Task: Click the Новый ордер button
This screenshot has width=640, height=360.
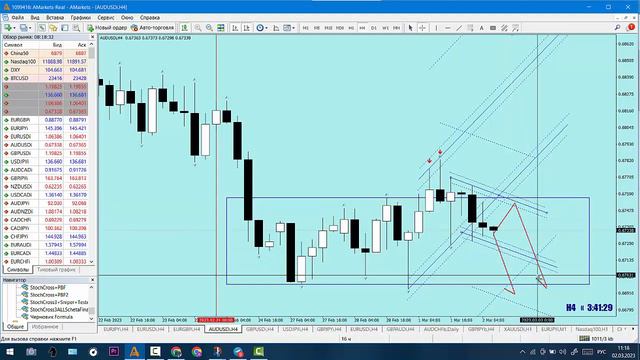Action: 107,28
